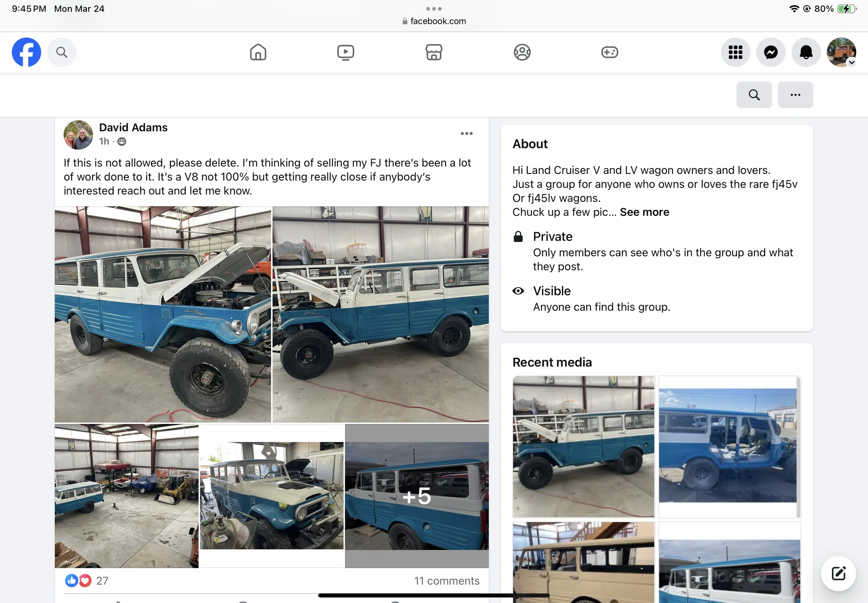Expand the account profile picture dropdown
The height and width of the screenshot is (603, 868).
842,52
